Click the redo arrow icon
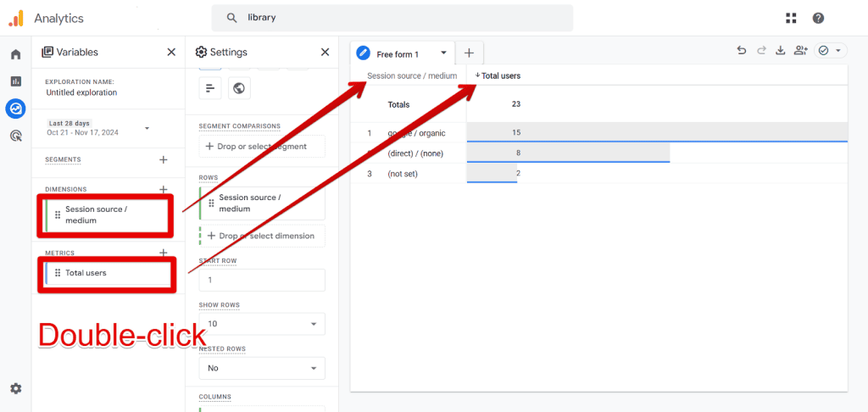Viewport: 868px width, 412px height. click(761, 50)
